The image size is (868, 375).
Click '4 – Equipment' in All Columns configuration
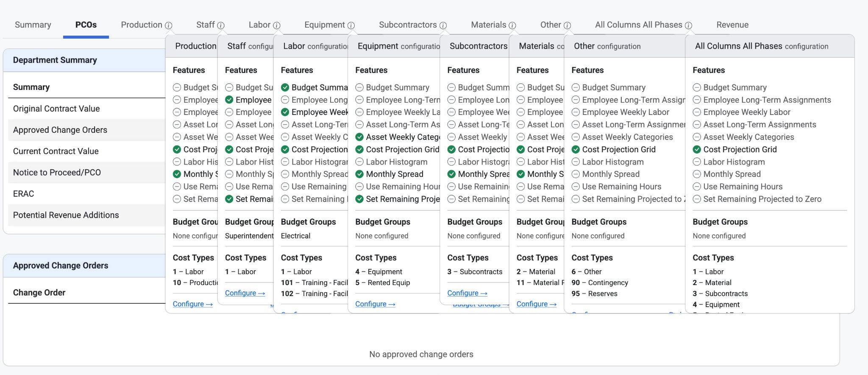(716, 305)
